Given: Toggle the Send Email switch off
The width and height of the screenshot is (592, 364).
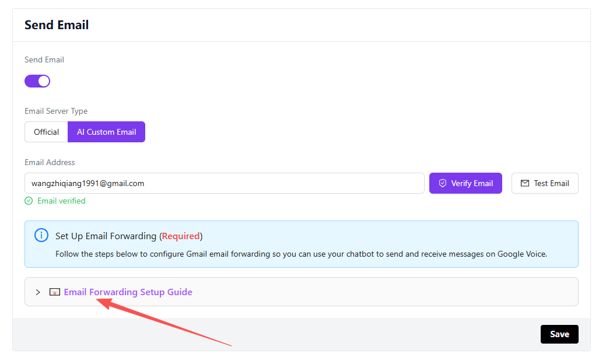Looking at the screenshot, I should pyautogui.click(x=37, y=81).
